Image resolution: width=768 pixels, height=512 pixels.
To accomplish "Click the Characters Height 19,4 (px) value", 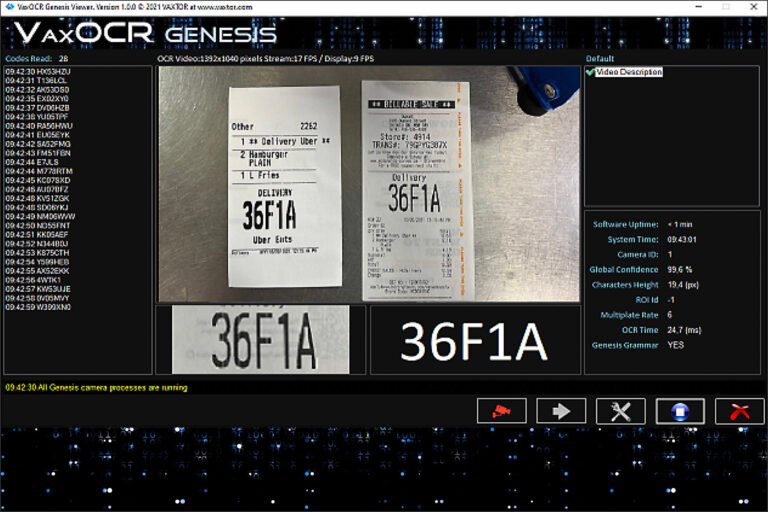I will coord(683,285).
